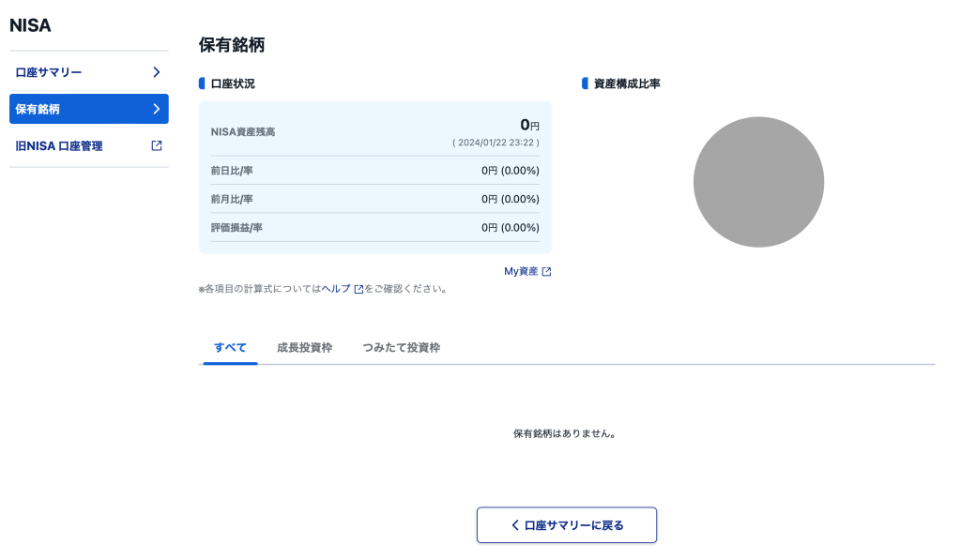This screenshot has width=961, height=560.
Task: Click external-link icon beside 旧NISA 口座管理
Action: (157, 145)
